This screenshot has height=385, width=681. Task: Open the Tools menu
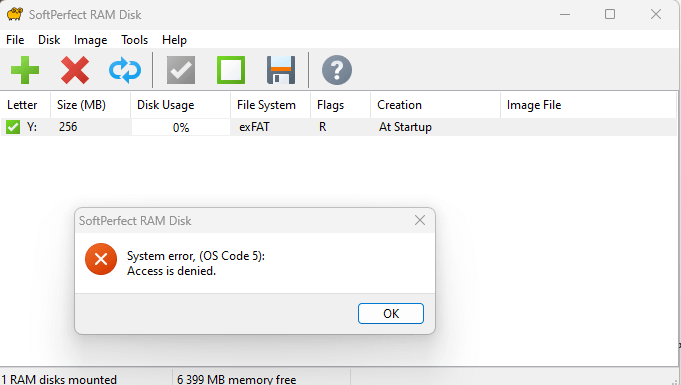(134, 40)
